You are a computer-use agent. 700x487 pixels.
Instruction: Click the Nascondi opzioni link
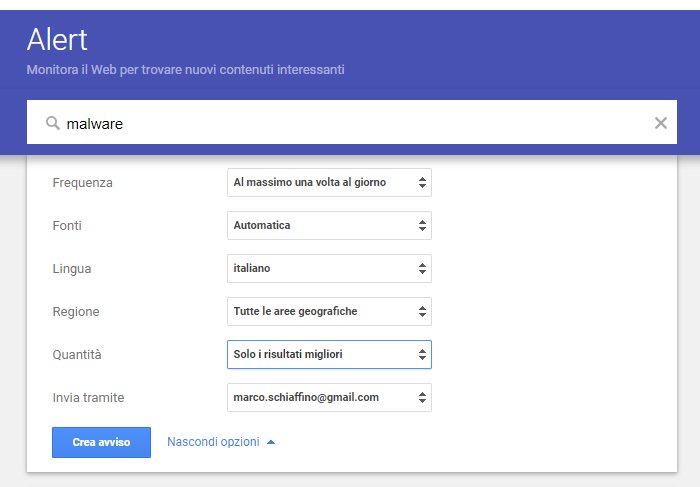click(x=221, y=442)
